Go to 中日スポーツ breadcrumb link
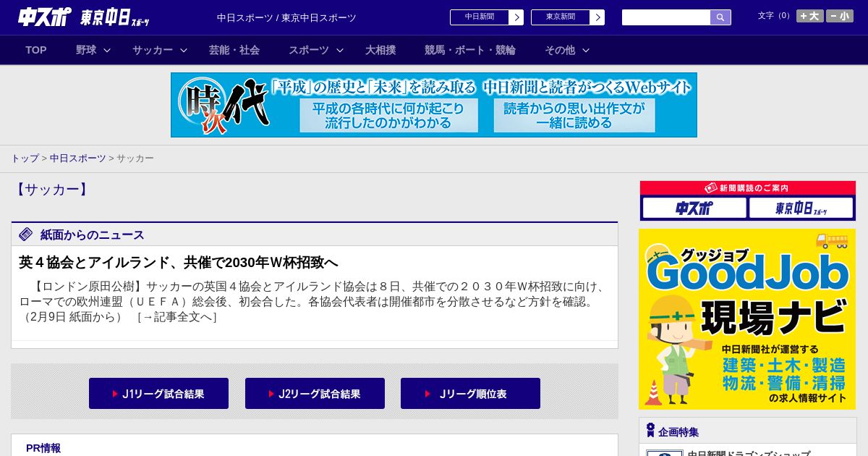Viewport: 868px width, 456px height. (77, 159)
